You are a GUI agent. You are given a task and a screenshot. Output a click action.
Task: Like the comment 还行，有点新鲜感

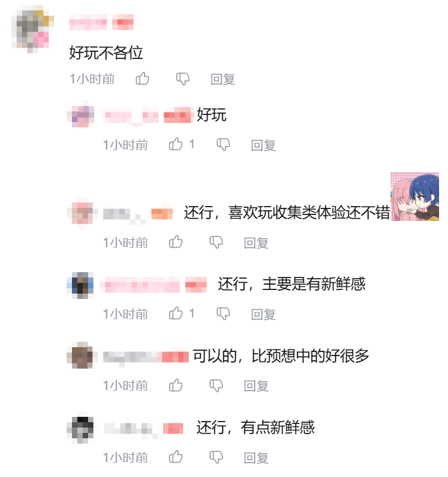pyautogui.click(x=176, y=457)
